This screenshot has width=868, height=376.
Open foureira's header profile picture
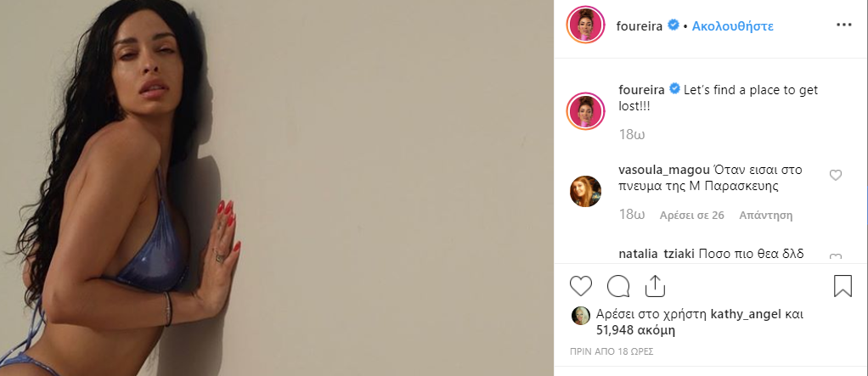click(x=586, y=25)
